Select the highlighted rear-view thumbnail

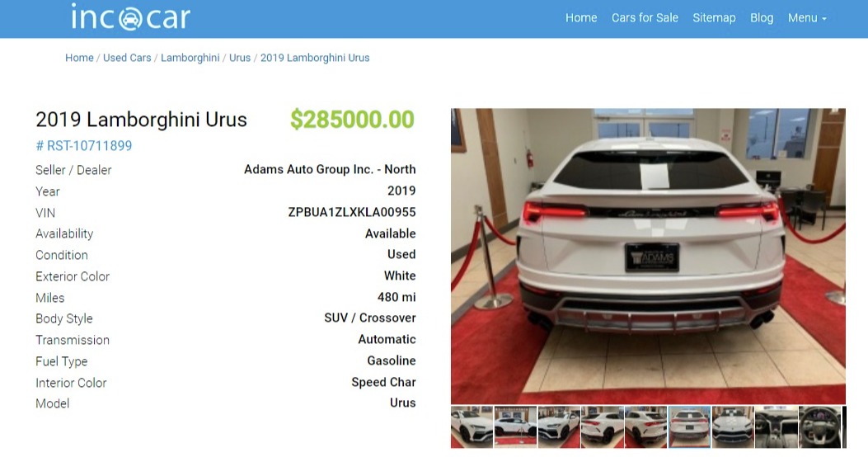tap(689, 426)
